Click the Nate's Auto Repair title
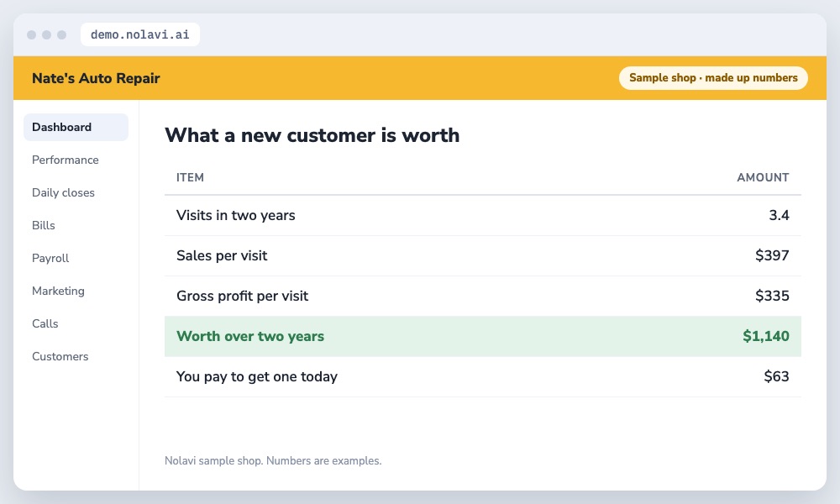 [96, 78]
